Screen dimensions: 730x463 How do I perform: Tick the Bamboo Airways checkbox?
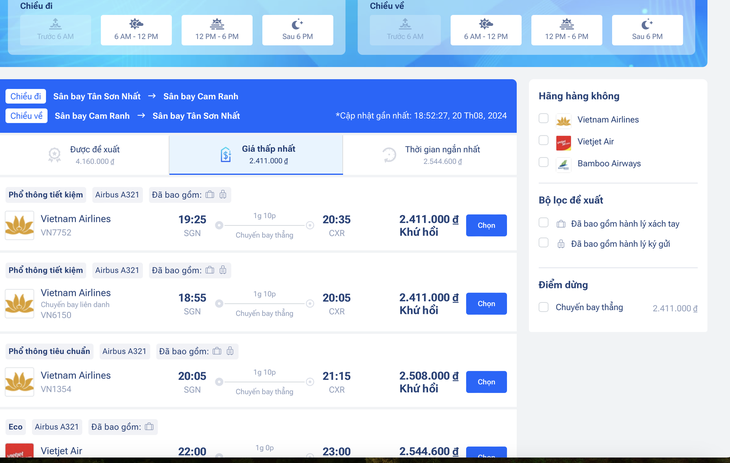pos(543,162)
